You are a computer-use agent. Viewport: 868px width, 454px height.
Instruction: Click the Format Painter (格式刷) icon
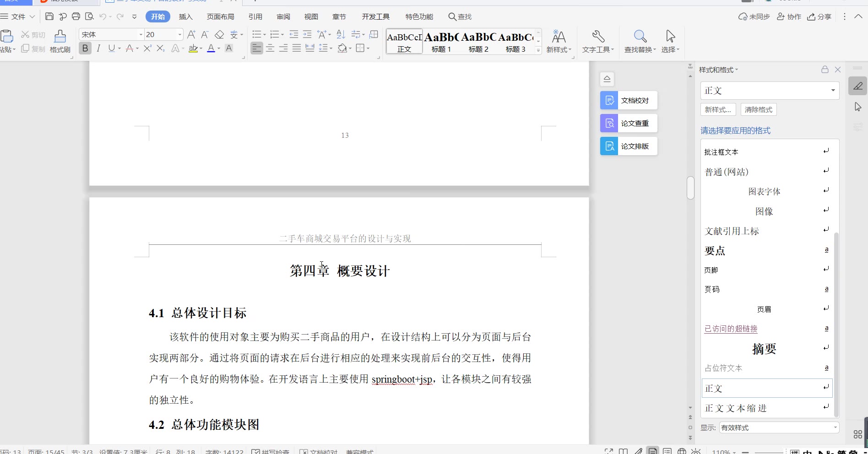(x=60, y=37)
